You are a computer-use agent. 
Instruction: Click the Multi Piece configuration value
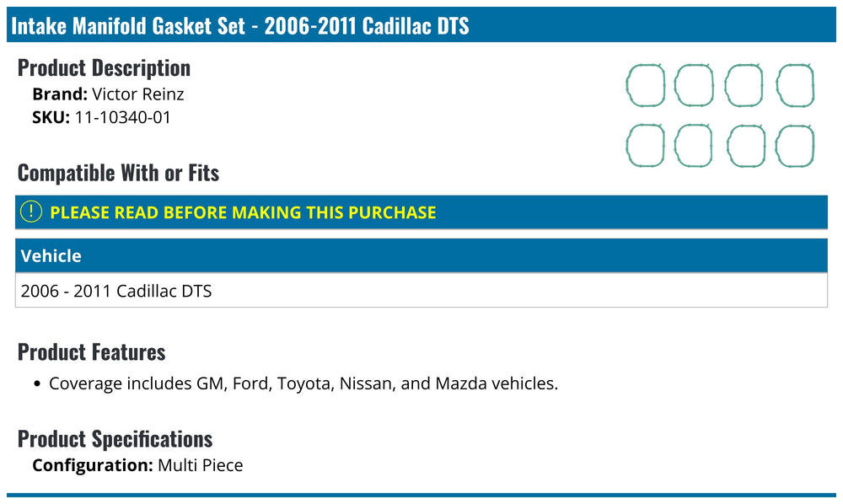pos(201,465)
